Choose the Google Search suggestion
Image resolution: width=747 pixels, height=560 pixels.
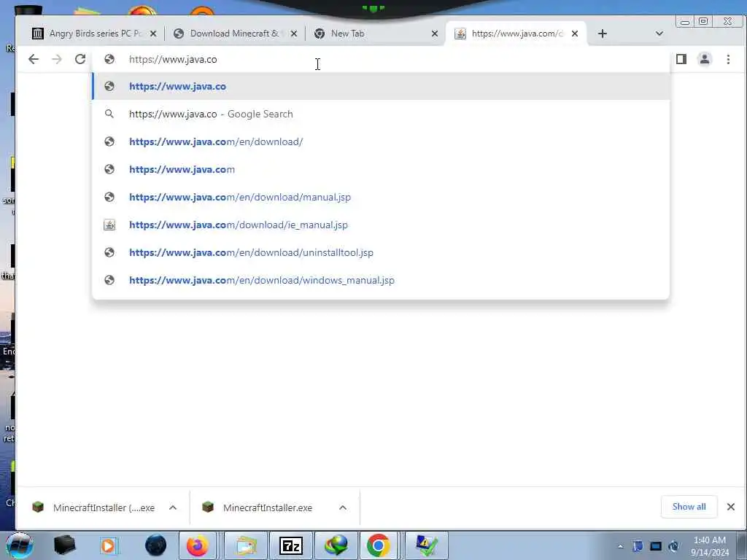tap(381, 114)
